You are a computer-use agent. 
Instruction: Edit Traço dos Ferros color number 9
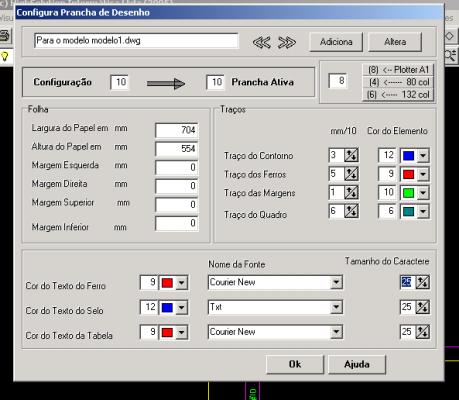coord(387,174)
